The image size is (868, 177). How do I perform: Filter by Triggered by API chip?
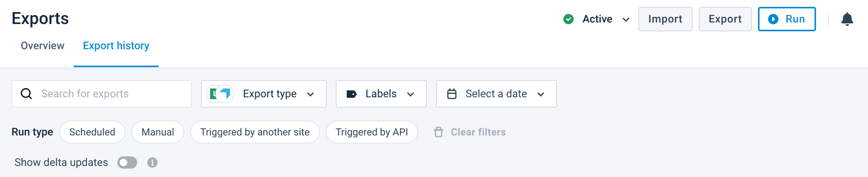pyautogui.click(x=372, y=132)
